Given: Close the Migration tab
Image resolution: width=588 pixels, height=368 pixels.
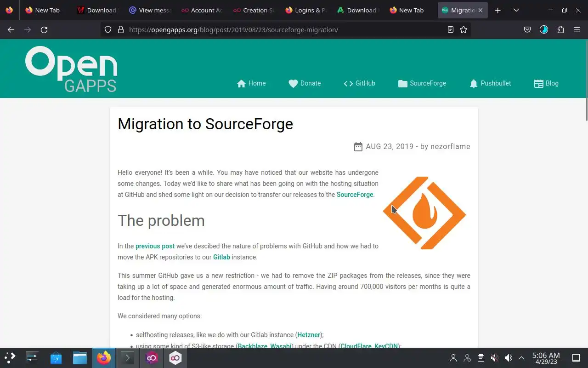Looking at the screenshot, I should coord(481,10).
